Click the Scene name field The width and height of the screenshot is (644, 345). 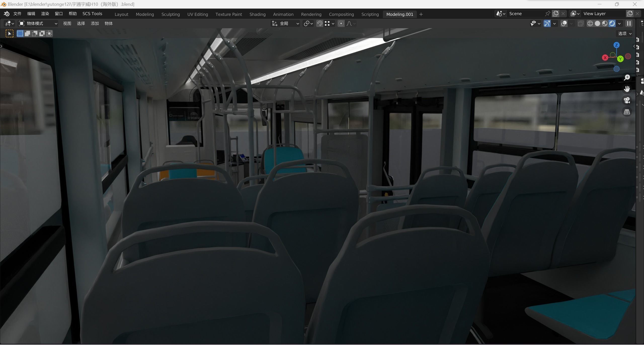526,14
